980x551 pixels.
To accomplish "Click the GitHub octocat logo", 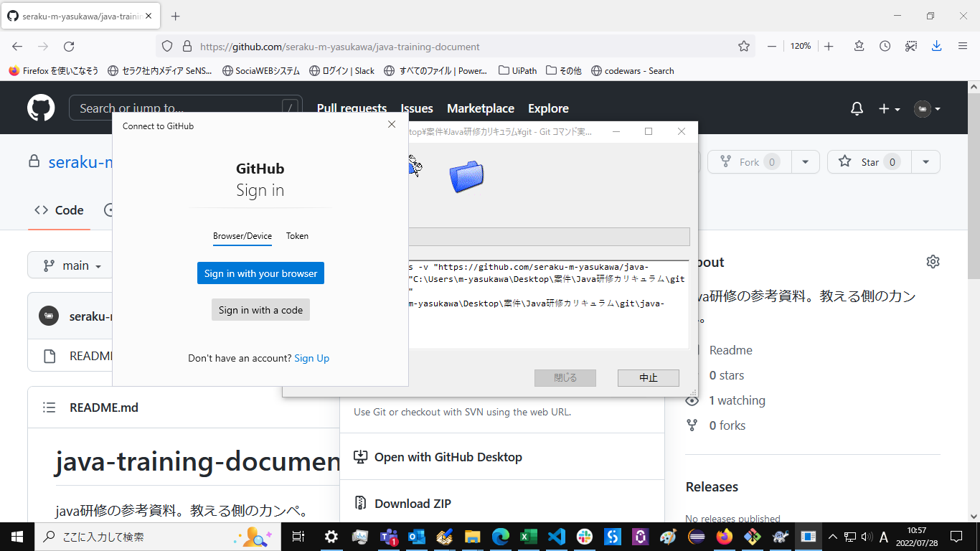I will pyautogui.click(x=41, y=108).
